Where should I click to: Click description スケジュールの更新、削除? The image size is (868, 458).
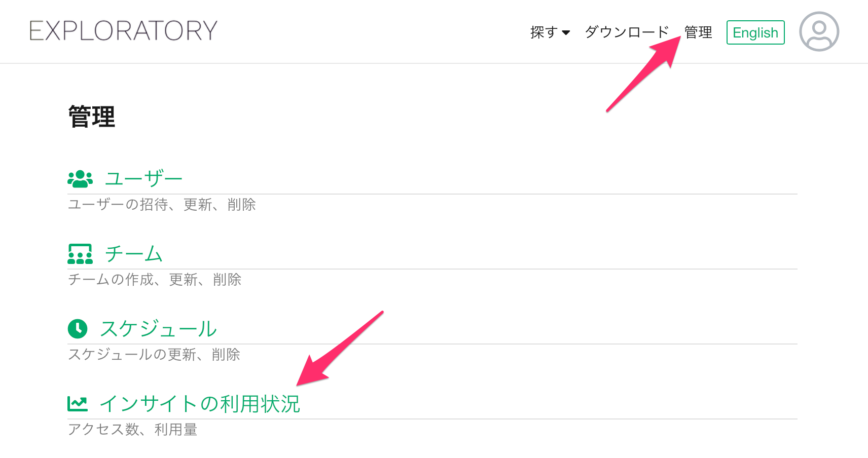pos(154,355)
